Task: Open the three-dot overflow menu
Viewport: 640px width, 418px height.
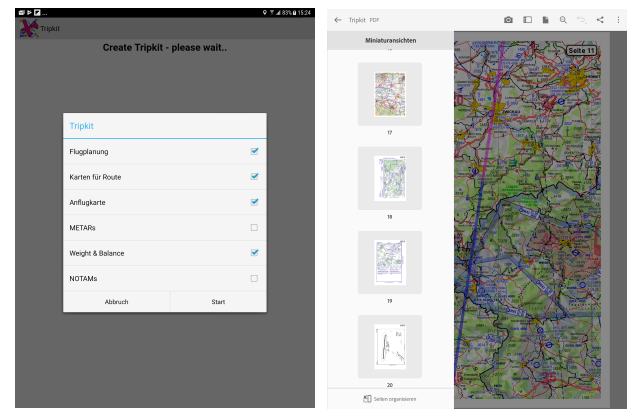Action: pos(618,19)
